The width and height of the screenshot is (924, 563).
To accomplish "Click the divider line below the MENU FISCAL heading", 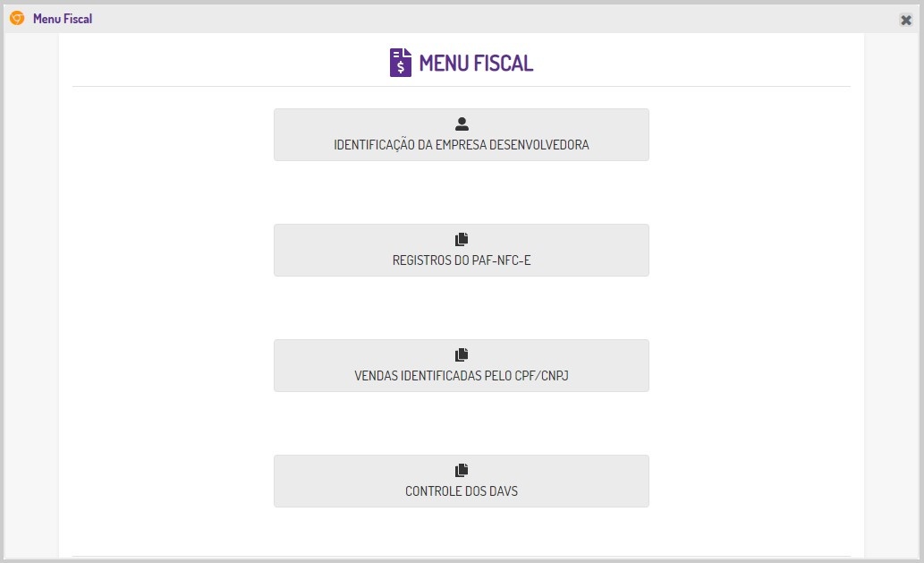I will 462,87.
